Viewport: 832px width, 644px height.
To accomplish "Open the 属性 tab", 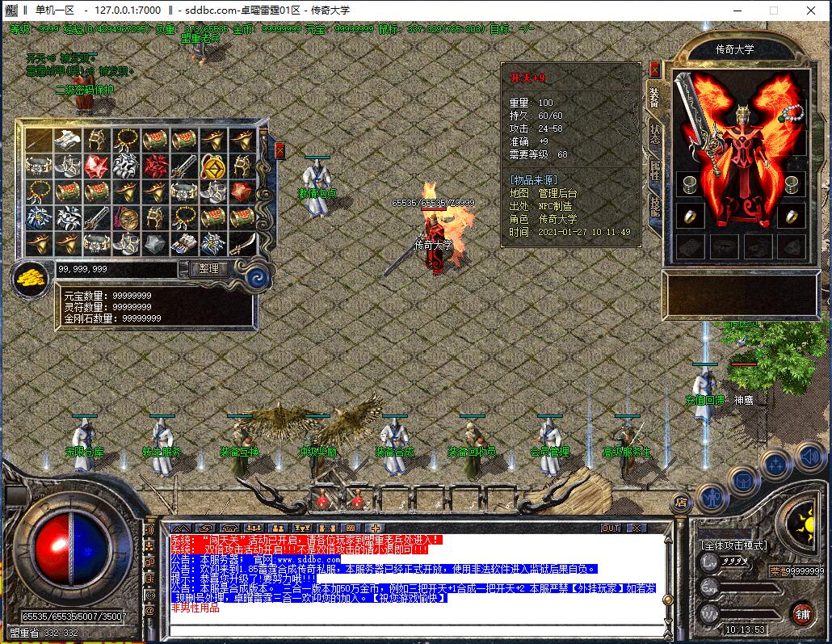I will click(x=654, y=170).
